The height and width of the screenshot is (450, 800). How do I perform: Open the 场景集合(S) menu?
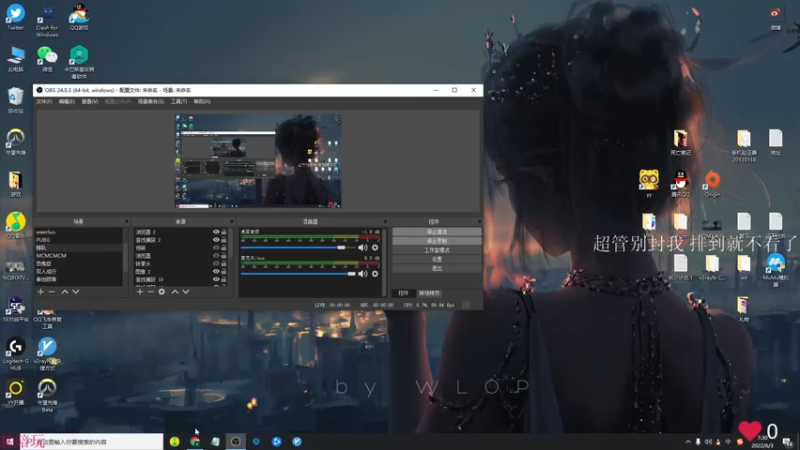coord(151,102)
